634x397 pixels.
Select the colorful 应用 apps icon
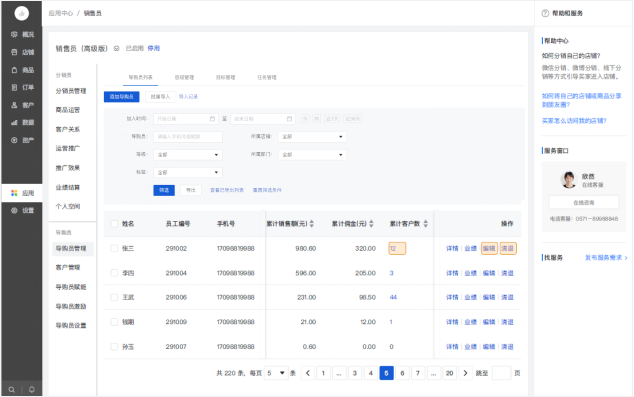tap(14, 193)
